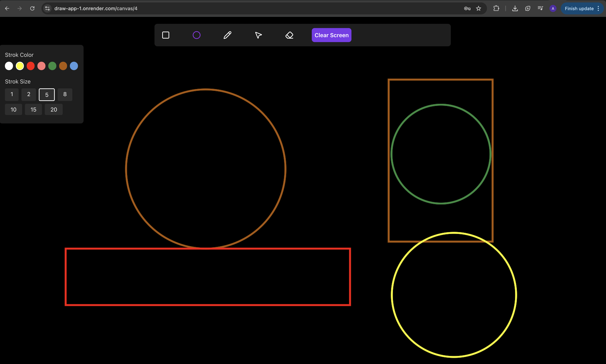Open the browser downloads
Screen dimensions: 606x364
click(x=515, y=8)
